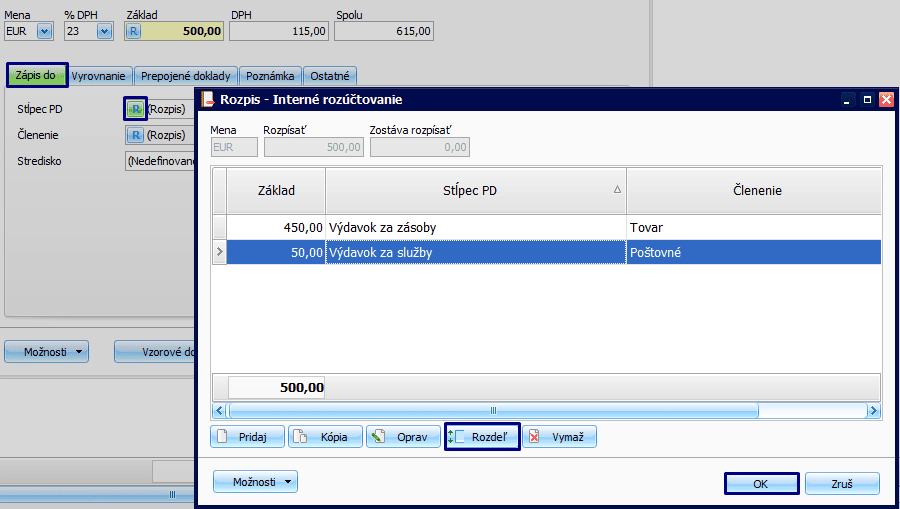Click the R icon in Základ field
900x509 pixels.
(x=135, y=31)
